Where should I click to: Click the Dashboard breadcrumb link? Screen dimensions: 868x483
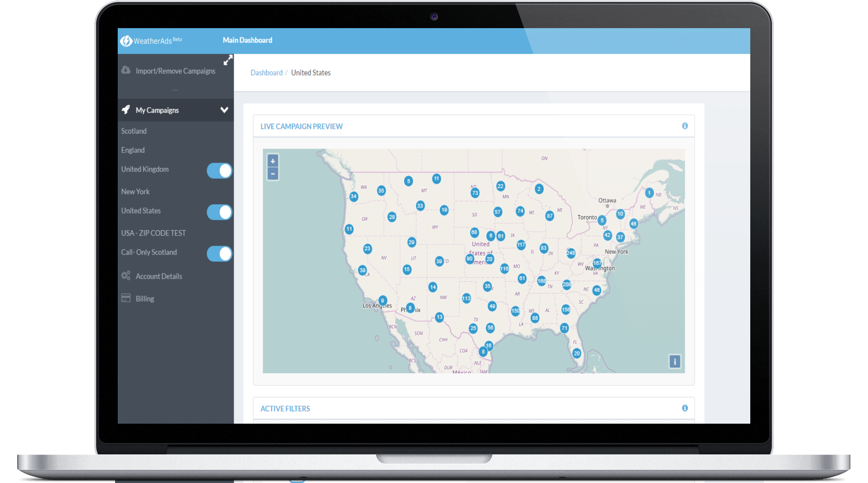click(267, 73)
